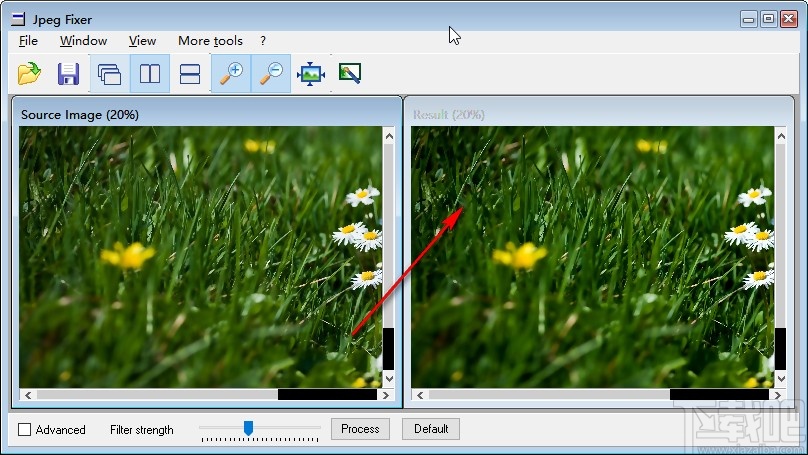Image resolution: width=808 pixels, height=455 pixels.
Task: Select the cascade windows layout icon
Action: [x=109, y=74]
